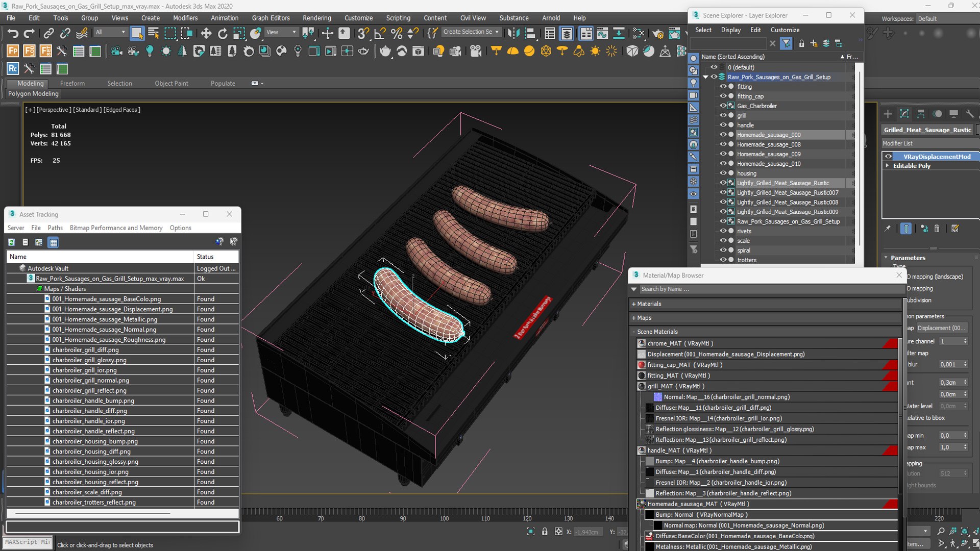
Task: Select fitting_cap_MAT red material swatch
Action: tap(641, 365)
